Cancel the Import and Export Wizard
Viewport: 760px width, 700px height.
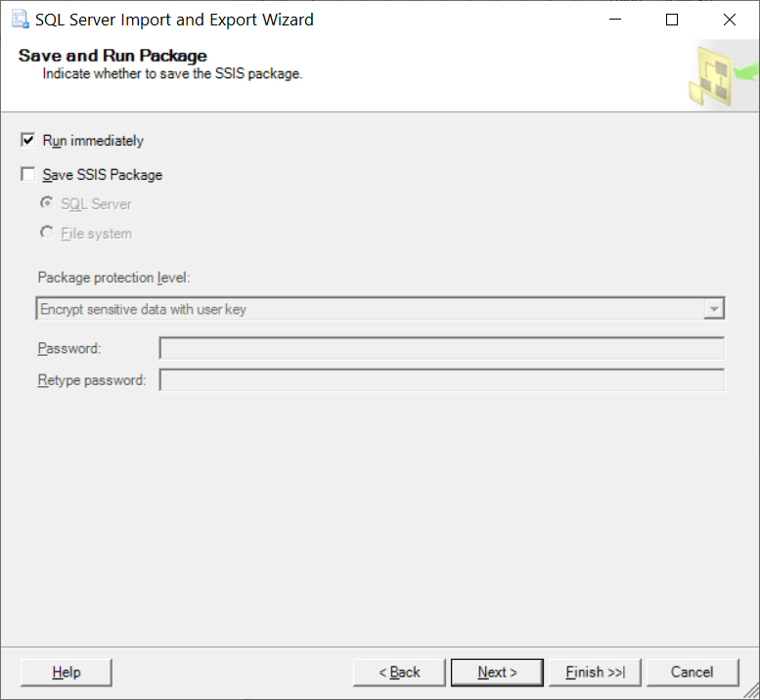click(x=693, y=673)
